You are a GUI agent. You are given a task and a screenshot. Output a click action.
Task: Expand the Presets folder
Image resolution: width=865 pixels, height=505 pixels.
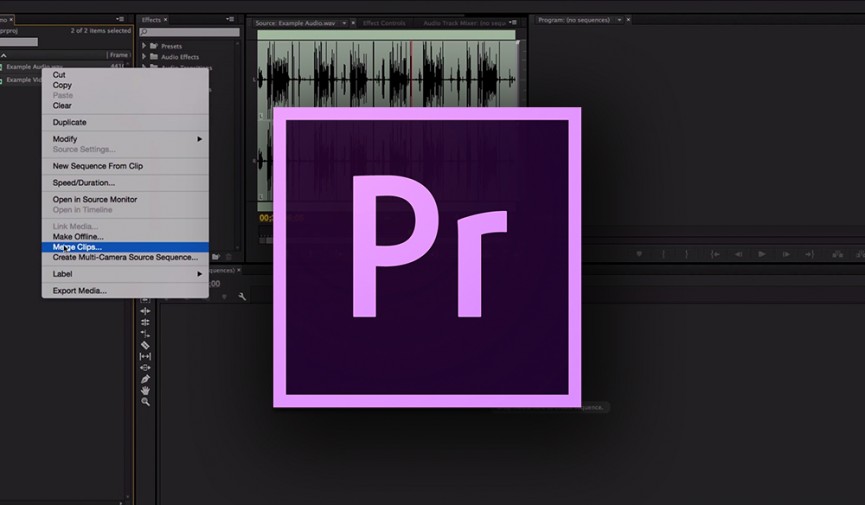pyautogui.click(x=144, y=46)
